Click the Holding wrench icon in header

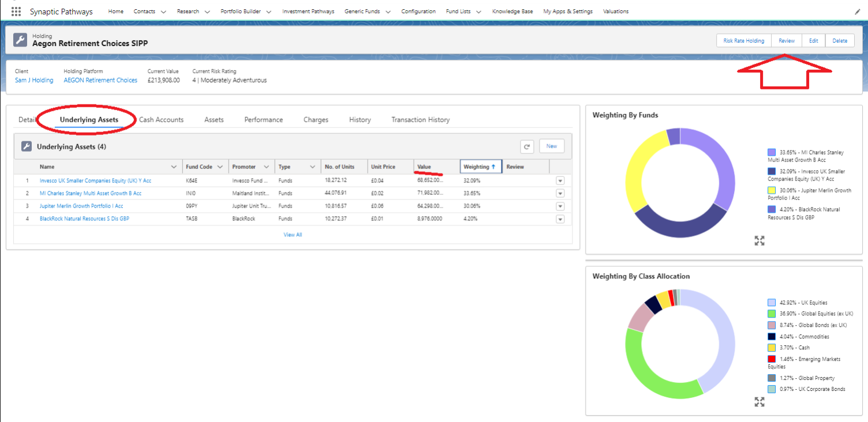[20, 40]
